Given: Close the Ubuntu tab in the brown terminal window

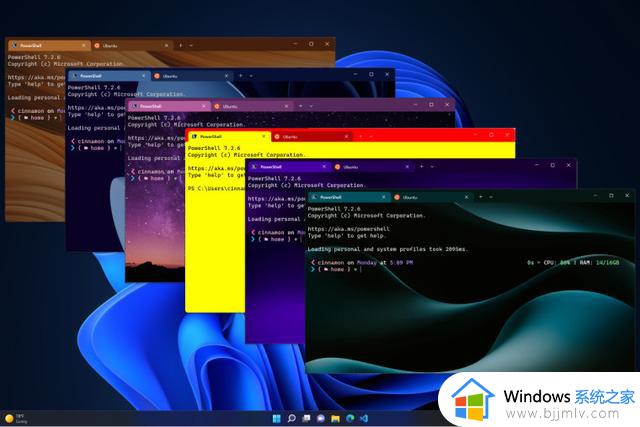Looking at the screenshot, I should (167, 45).
